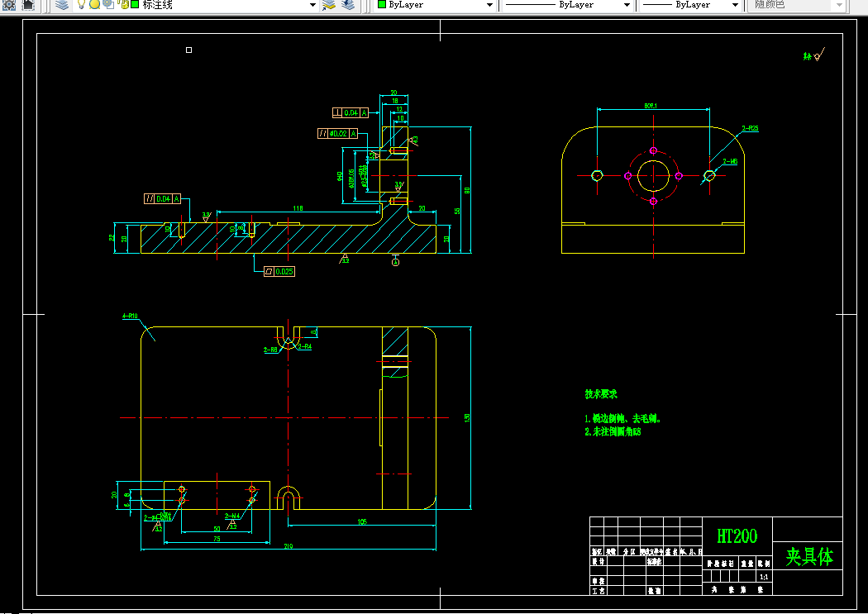Click the parallelism Φ0.02 A tolerance frame
868x614 pixels.
337,133
